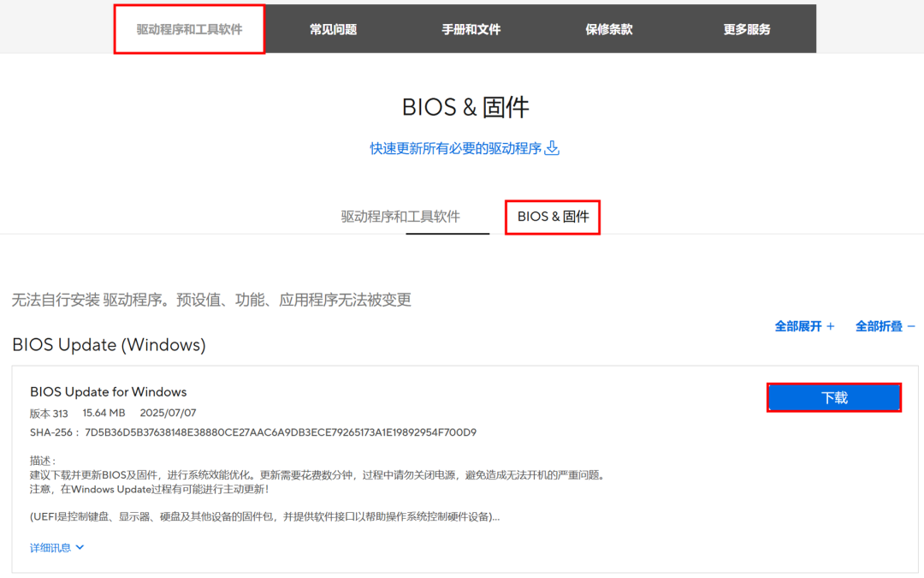924x578 pixels.
Task: Click the download icon beside the quick-update link
Action: [553, 148]
